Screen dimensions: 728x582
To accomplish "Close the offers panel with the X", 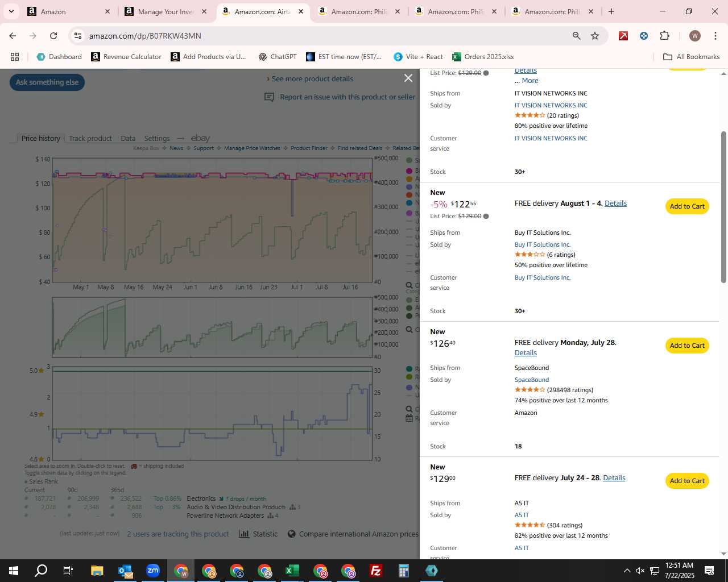I will click(x=408, y=78).
